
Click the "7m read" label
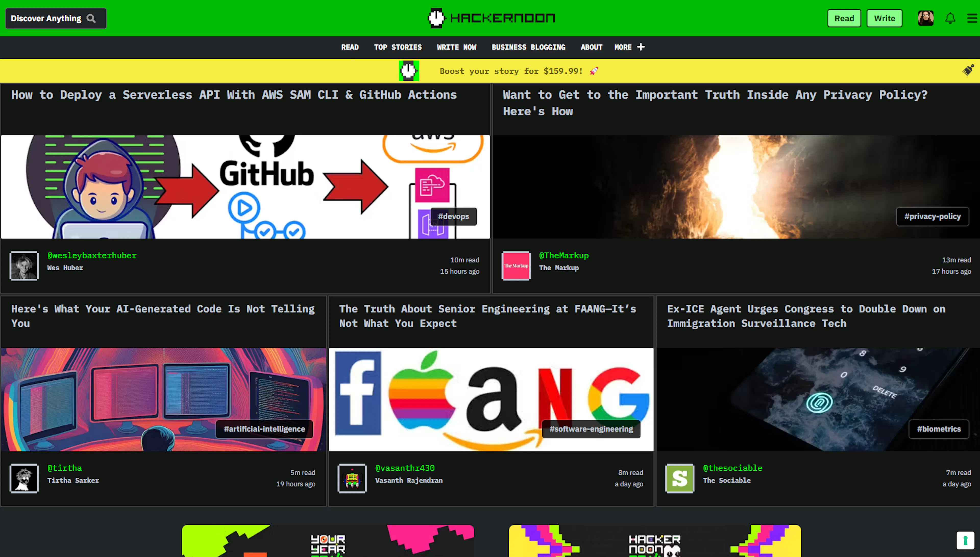[958, 473]
